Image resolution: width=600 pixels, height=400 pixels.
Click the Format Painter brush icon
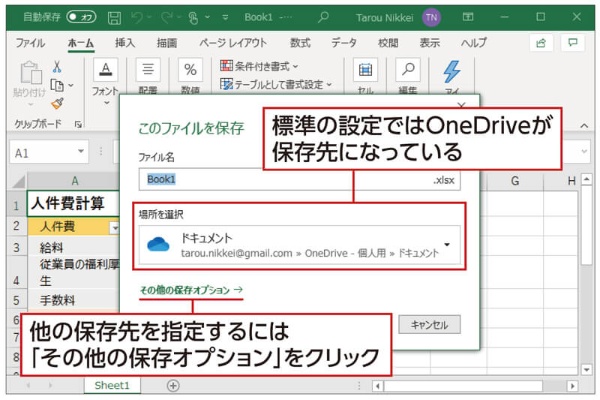pyautogui.click(x=57, y=103)
